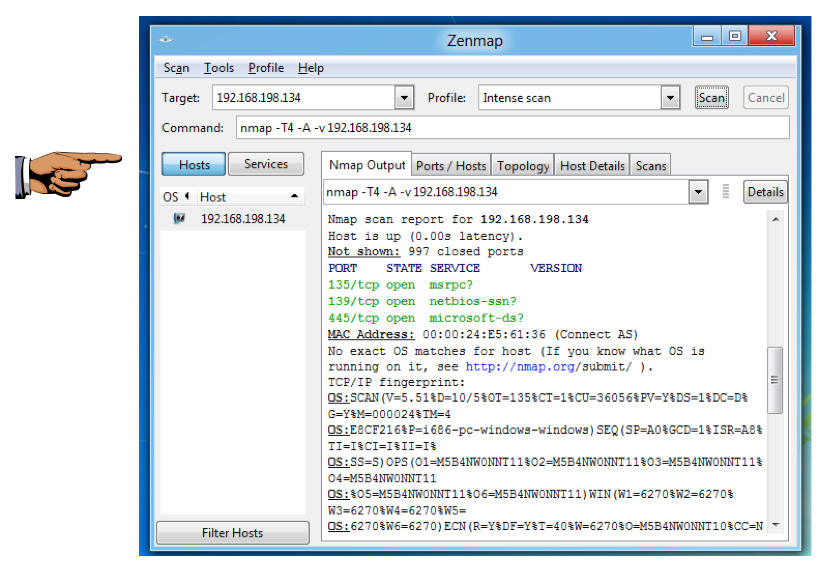This screenshot has height=567, width=823.
Task: Click the 'Nmap scan report for' line
Action: pyautogui.click(x=458, y=219)
